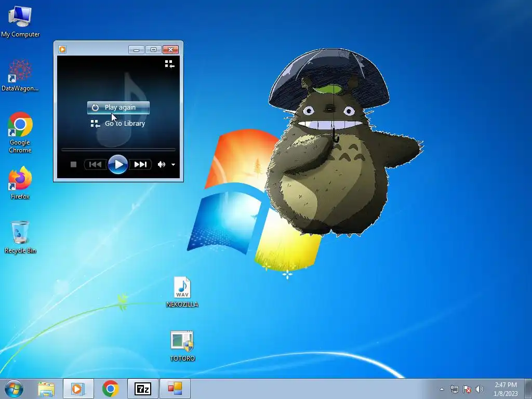Minimize the media player window
The width and height of the screenshot is (532, 399).
click(137, 50)
